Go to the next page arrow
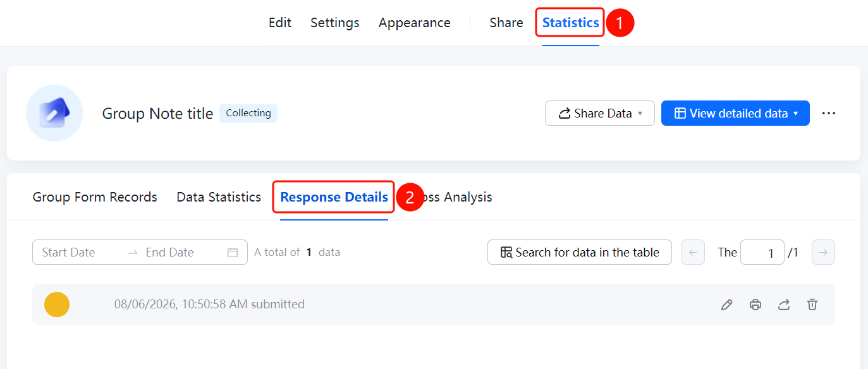Screen dimensions: 868x369 click(823, 252)
